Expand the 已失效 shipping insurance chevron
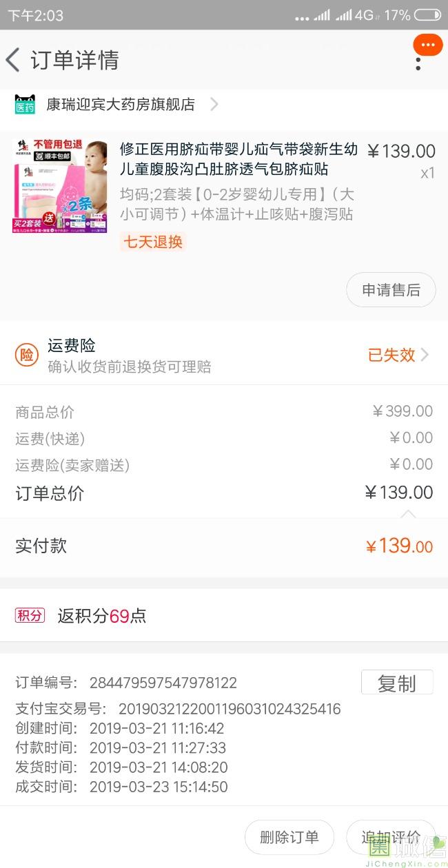Image resolution: width=448 pixels, height=868 pixels. (x=425, y=355)
